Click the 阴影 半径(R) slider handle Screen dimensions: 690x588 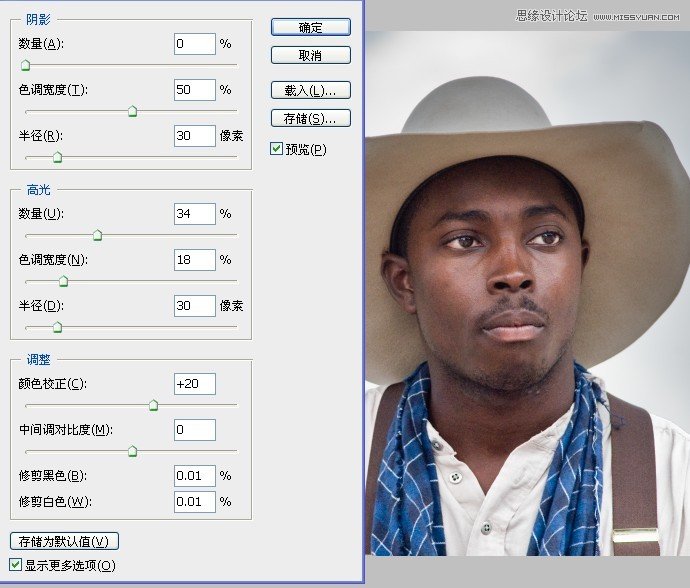tap(57, 157)
